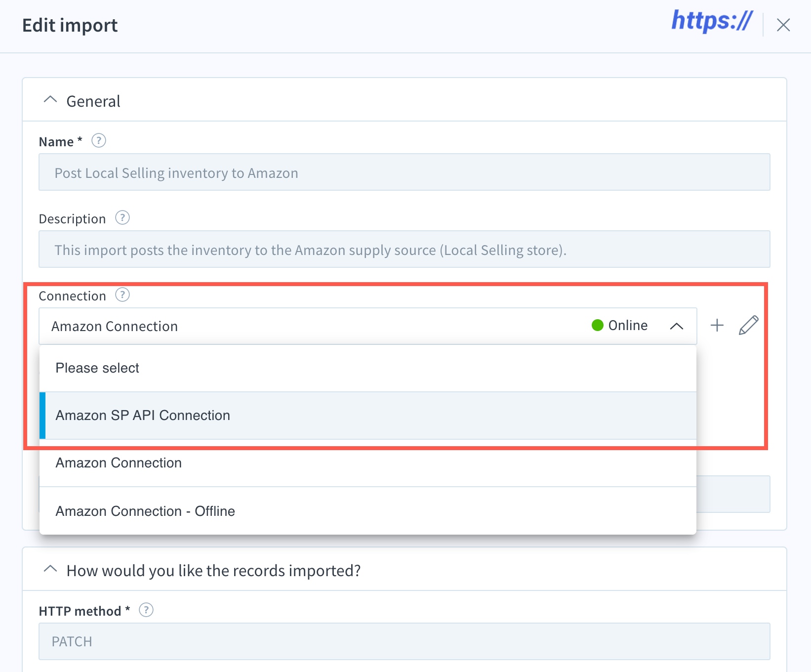
Task: Choose Amazon Connection from the list
Action: point(368,463)
